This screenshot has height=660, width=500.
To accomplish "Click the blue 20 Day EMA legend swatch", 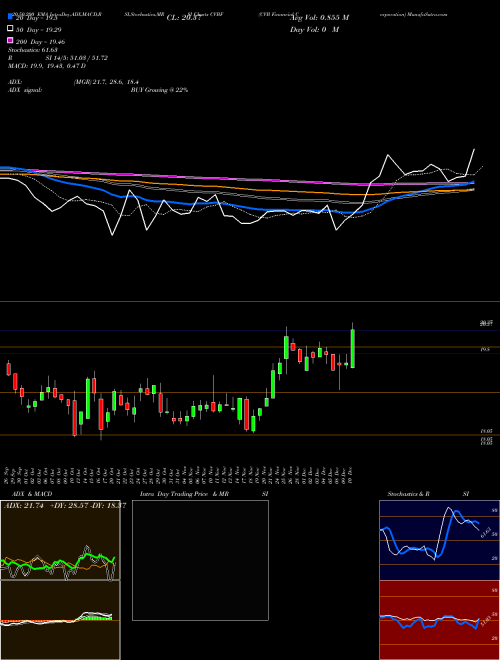I will [x=10, y=16].
